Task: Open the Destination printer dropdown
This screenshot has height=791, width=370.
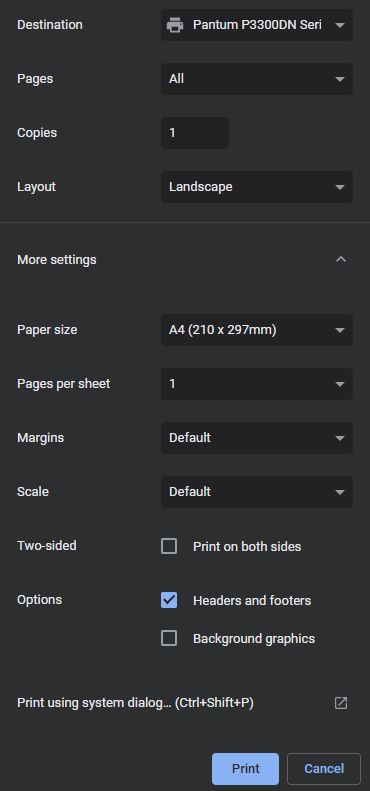Action: 257,25
